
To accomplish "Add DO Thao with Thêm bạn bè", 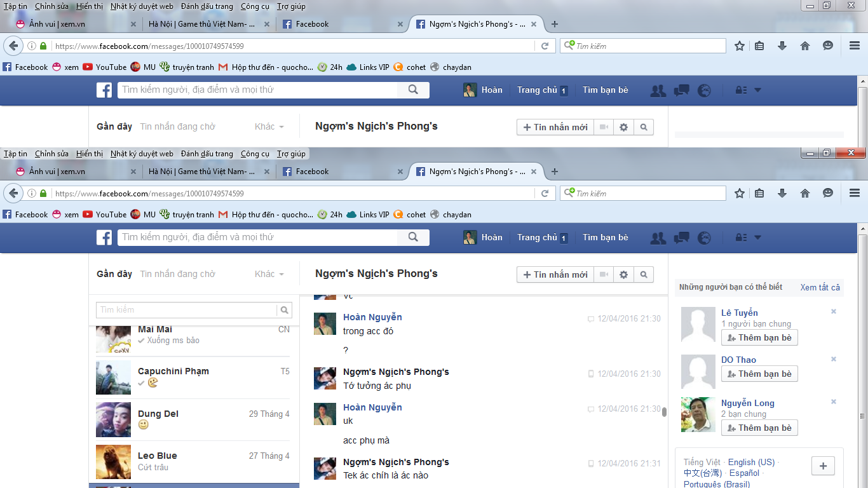I will [x=759, y=374].
